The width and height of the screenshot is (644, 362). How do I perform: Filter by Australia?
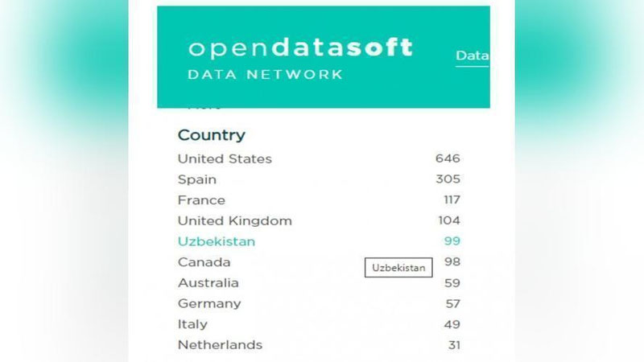[208, 283]
